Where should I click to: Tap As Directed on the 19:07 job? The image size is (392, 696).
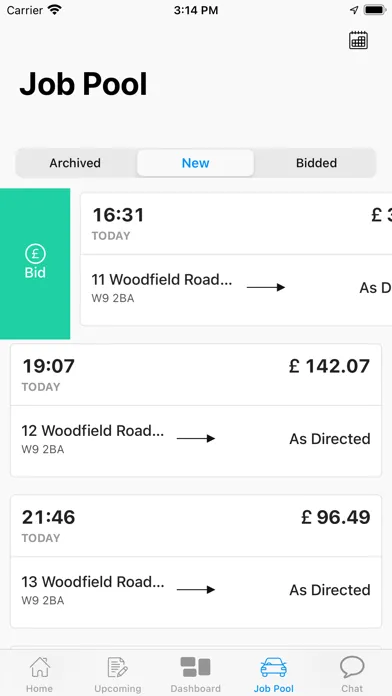pos(330,439)
